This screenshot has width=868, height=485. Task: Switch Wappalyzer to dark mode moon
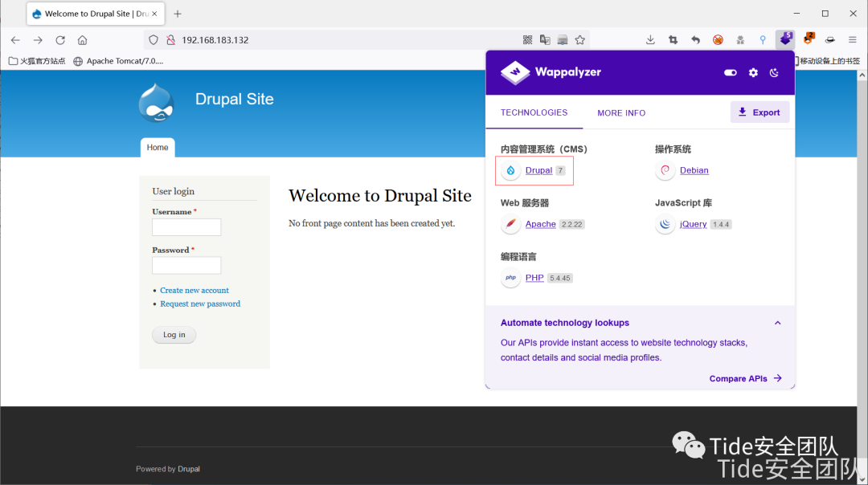(x=775, y=72)
